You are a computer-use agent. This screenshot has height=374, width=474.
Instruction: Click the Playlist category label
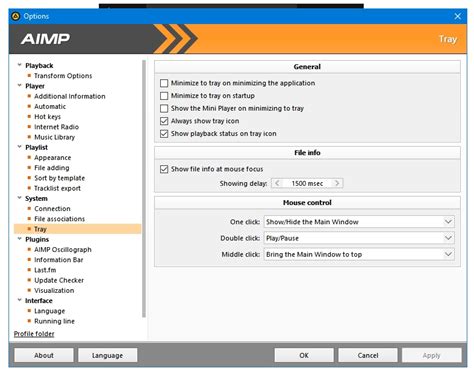pos(37,147)
